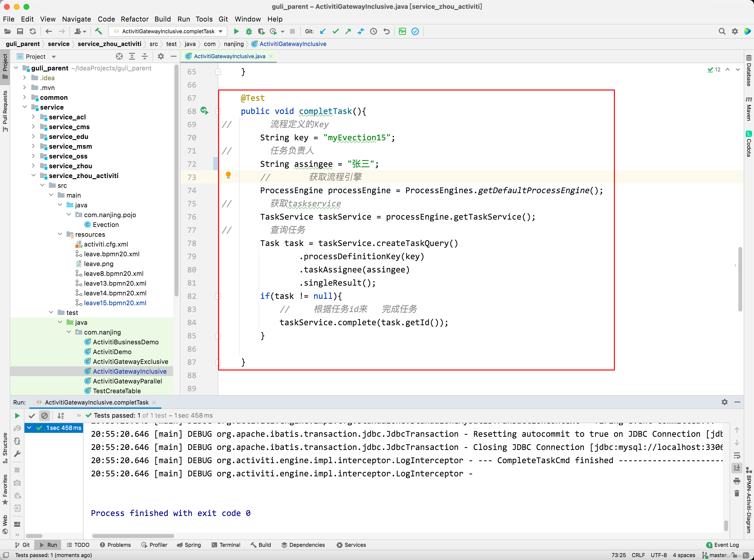754x560 pixels.
Task: Expand the service_edu module folder
Action: pos(33,137)
